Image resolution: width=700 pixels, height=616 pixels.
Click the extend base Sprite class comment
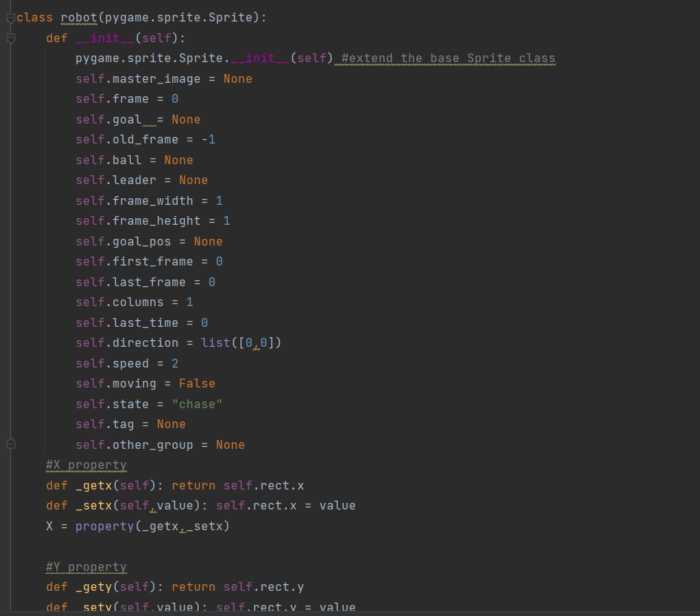tap(448, 58)
